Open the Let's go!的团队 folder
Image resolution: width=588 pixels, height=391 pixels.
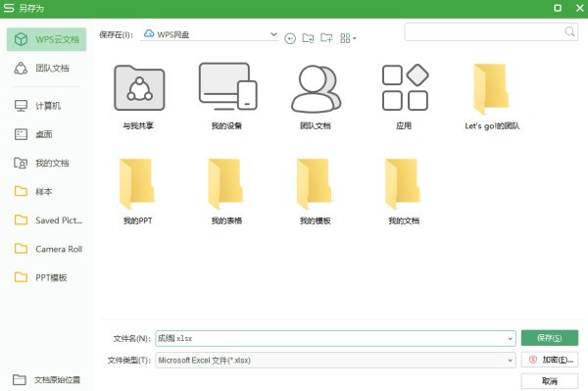tap(492, 97)
